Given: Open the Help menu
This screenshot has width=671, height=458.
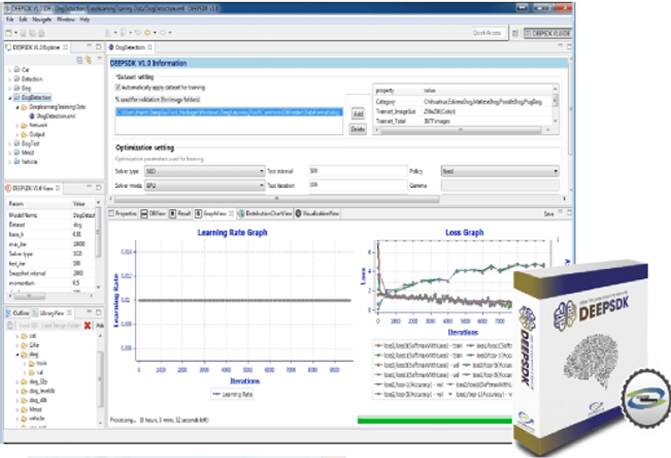Looking at the screenshot, I should tap(85, 19).
